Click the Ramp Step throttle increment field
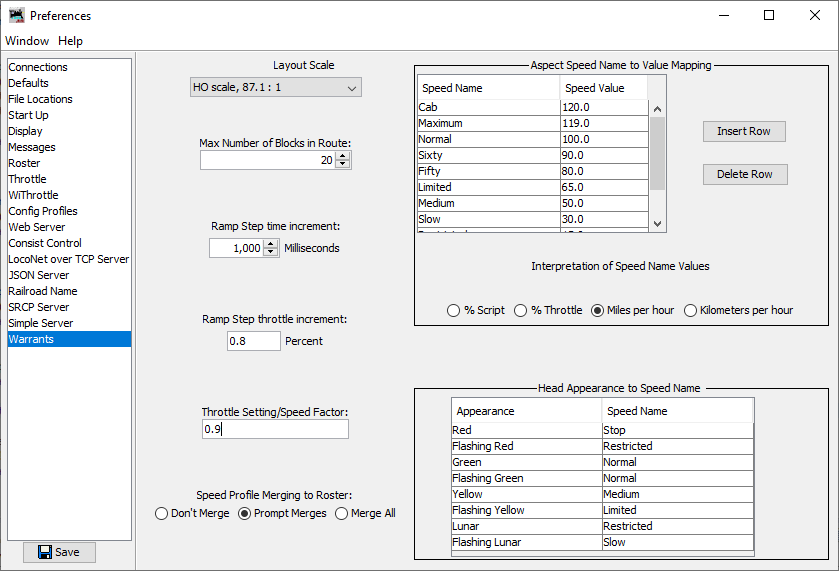Screen dimensions: 839x571 coord(254,341)
